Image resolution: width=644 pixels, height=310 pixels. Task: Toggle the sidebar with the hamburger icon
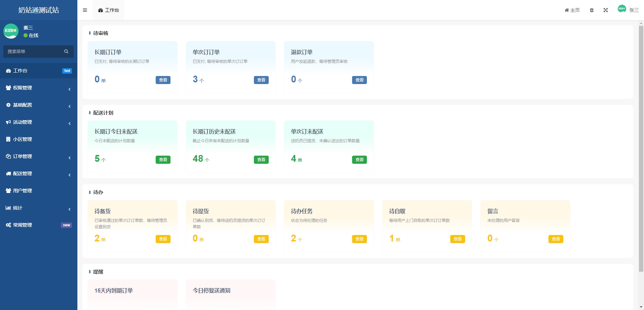click(85, 10)
